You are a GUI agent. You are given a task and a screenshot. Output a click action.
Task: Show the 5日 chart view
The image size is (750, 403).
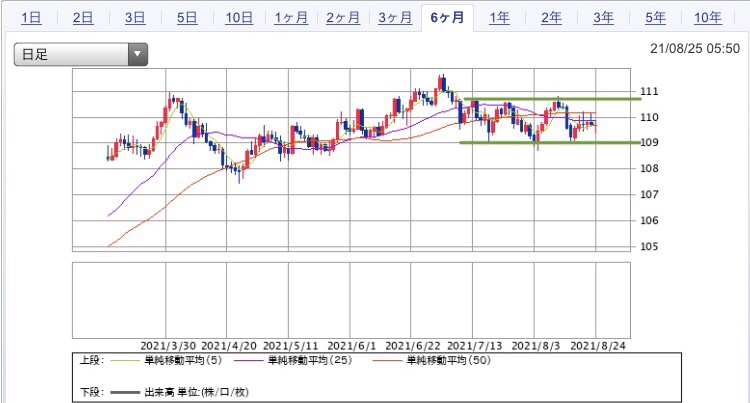[x=187, y=18]
